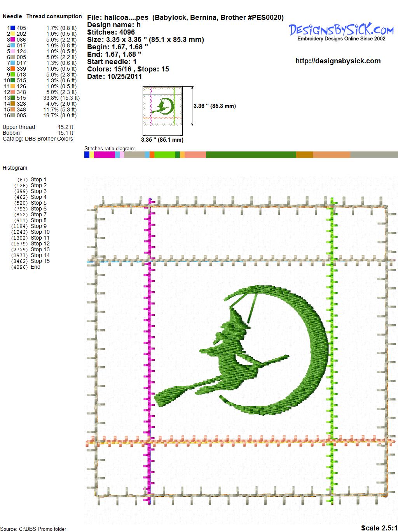The height and width of the screenshot is (532, 398).
Task: Select the magenta swatch for needle 3
Action: tap(13, 40)
